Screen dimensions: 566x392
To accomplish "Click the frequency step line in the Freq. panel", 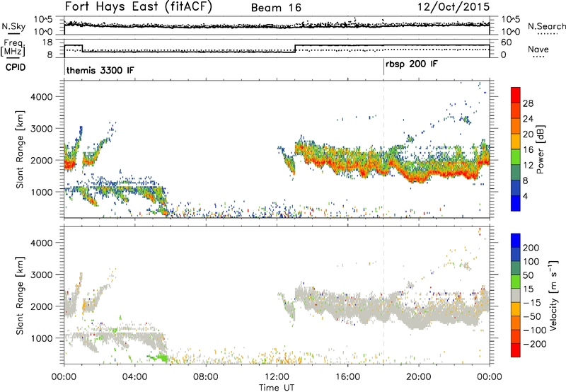I will click(x=277, y=49).
